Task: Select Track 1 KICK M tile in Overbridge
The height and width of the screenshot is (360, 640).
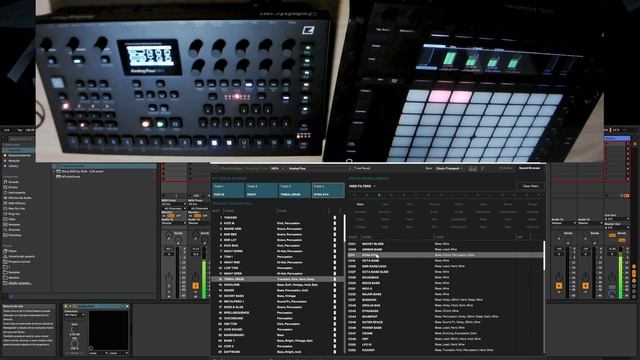Action: 228,190
